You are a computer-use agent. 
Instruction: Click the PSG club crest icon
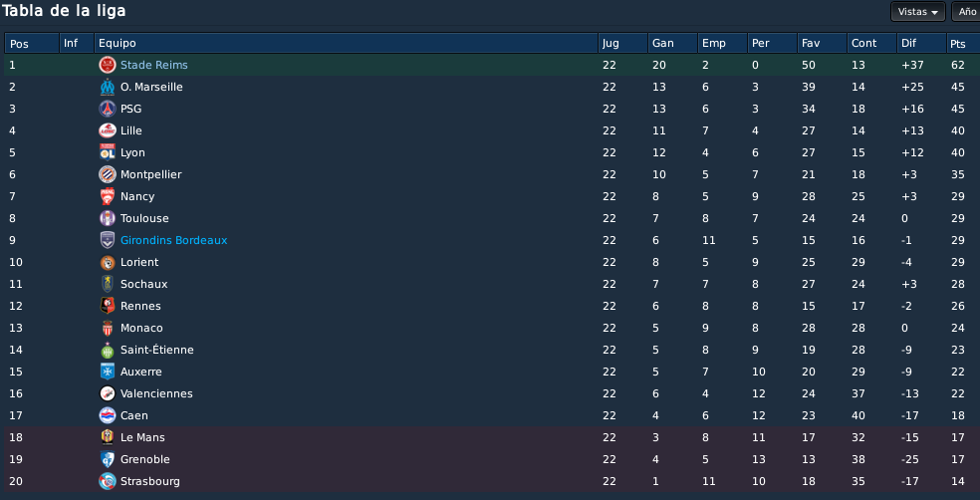tap(108, 109)
